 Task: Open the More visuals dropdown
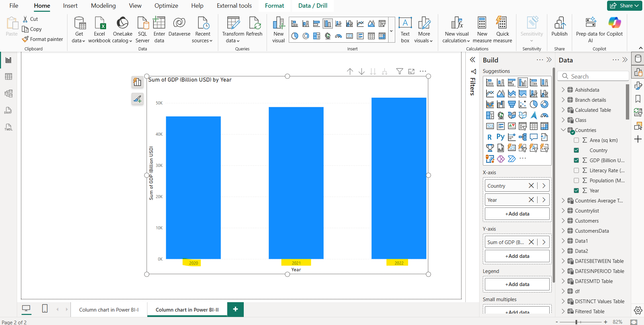(424, 30)
